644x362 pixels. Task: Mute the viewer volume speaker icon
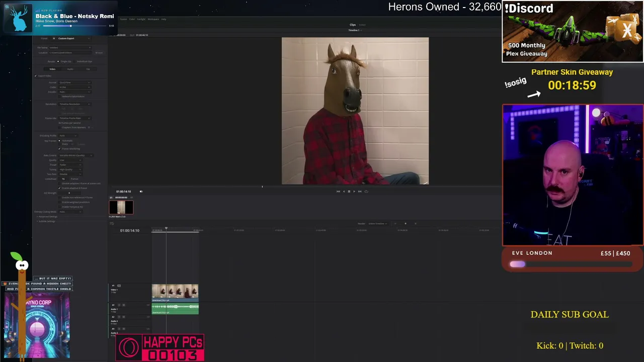point(141,192)
